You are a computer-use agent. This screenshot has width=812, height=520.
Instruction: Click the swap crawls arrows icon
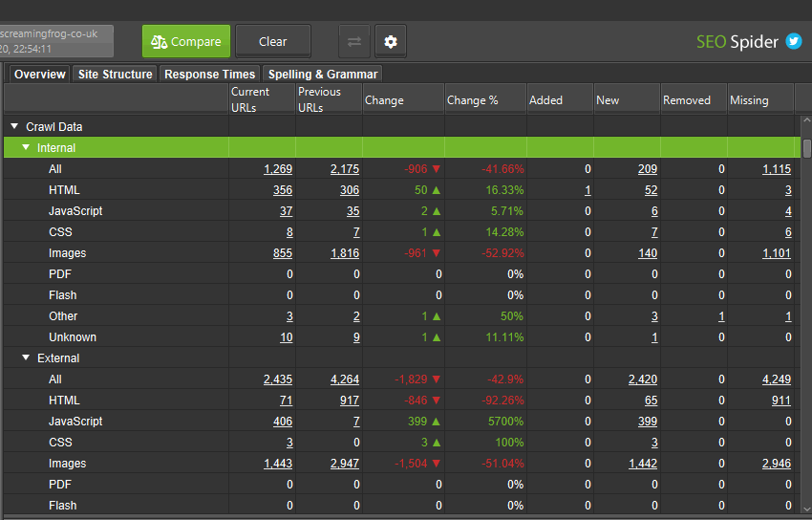coord(353,42)
